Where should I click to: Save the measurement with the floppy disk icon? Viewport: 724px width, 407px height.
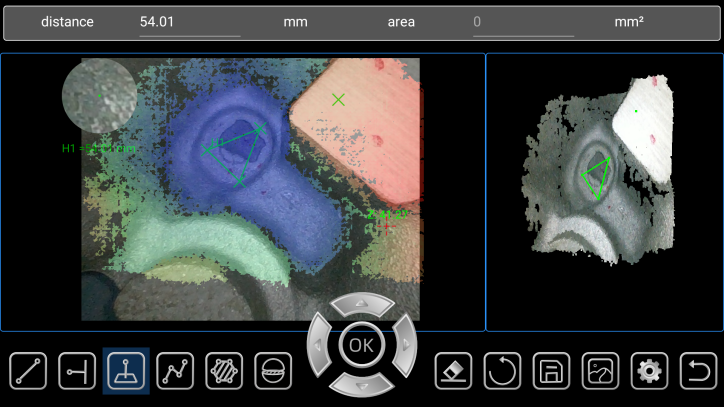click(x=551, y=371)
